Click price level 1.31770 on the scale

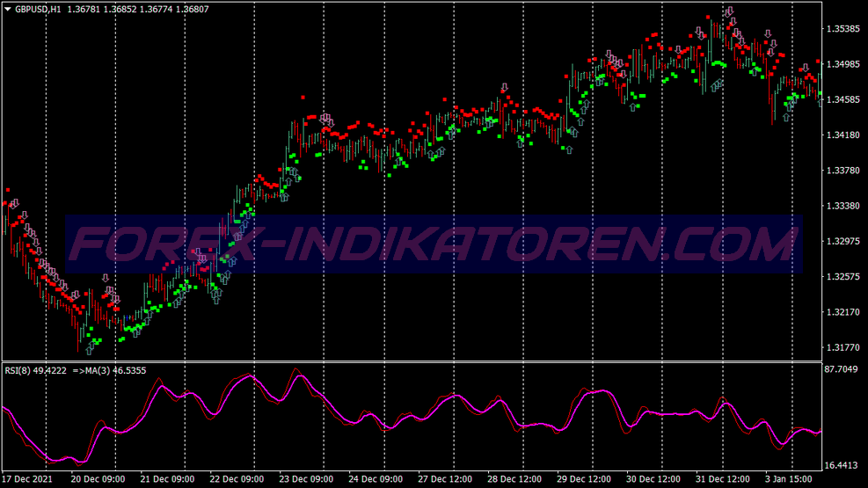(x=843, y=347)
